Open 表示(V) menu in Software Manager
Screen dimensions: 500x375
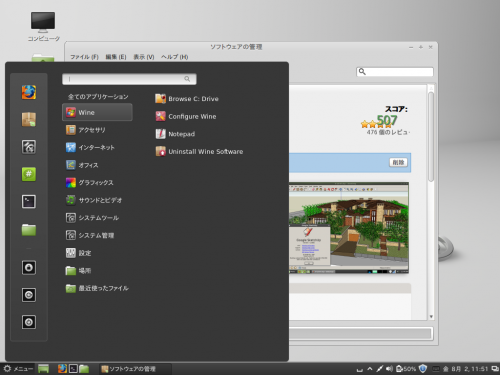144,57
